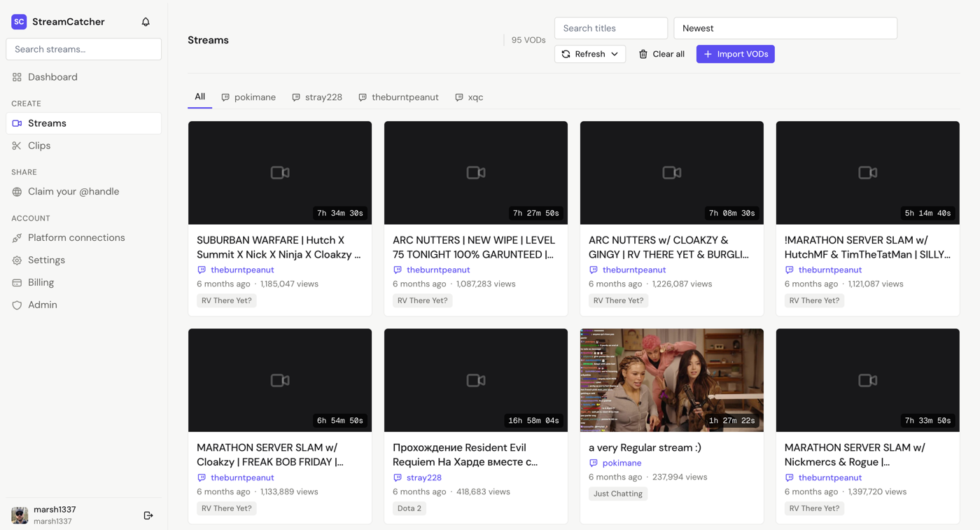Click the Dashboard grid icon
Viewport: 980px width, 530px height.
[17, 77]
